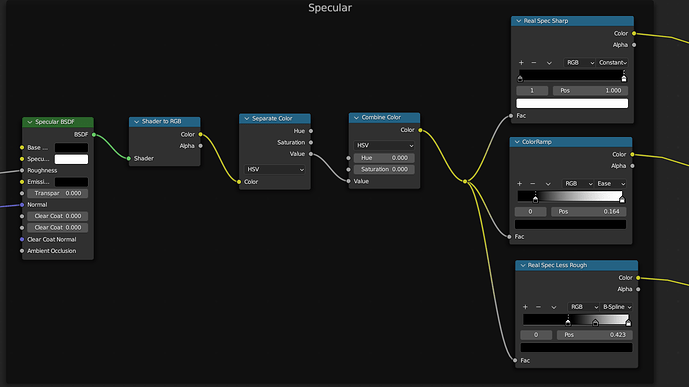
Task: Select the Specular frame title label
Action: pos(330,8)
